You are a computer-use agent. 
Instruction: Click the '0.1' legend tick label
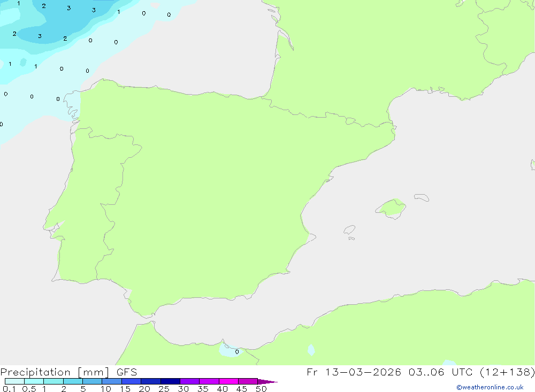click(9, 389)
